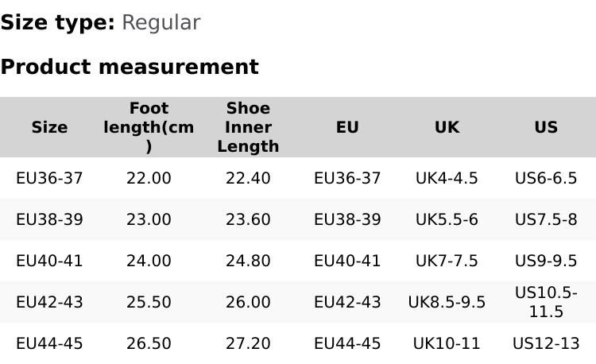Select the Shoe Inner Length header
This screenshot has width=596, height=364.
(248, 127)
